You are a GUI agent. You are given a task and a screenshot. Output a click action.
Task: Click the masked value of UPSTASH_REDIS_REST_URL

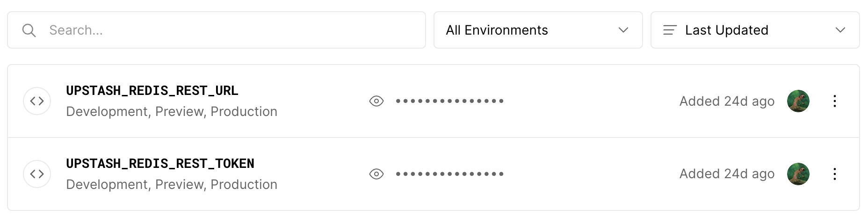point(449,101)
